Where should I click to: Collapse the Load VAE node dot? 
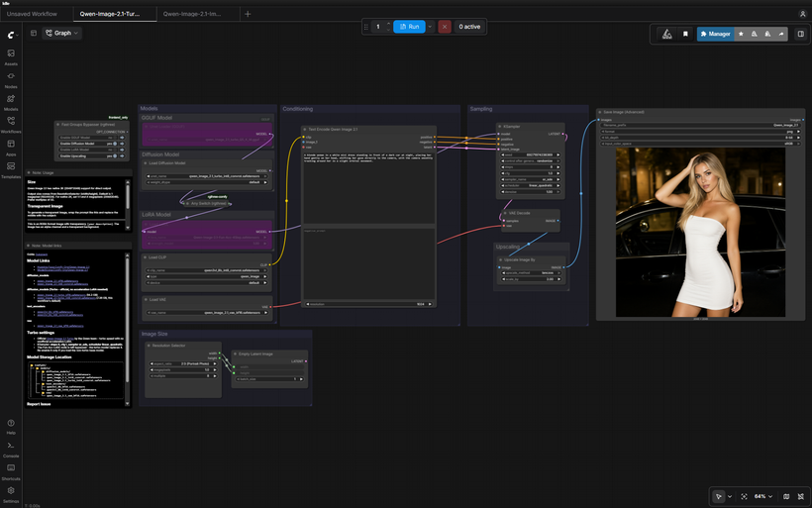(146, 299)
